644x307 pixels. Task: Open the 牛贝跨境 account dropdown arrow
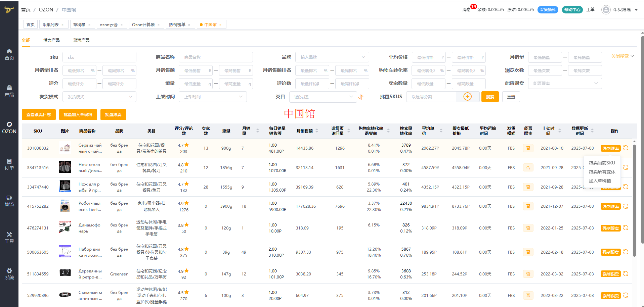[x=636, y=10]
